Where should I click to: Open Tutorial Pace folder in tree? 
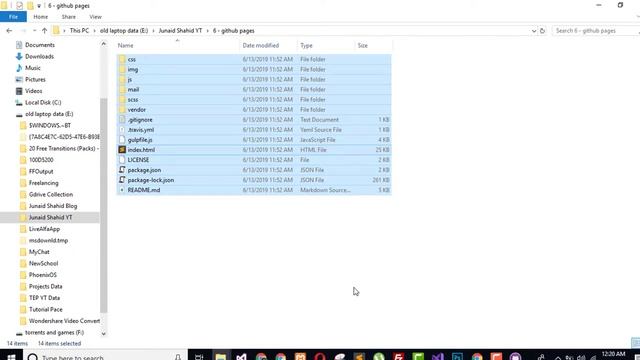[x=45, y=309]
